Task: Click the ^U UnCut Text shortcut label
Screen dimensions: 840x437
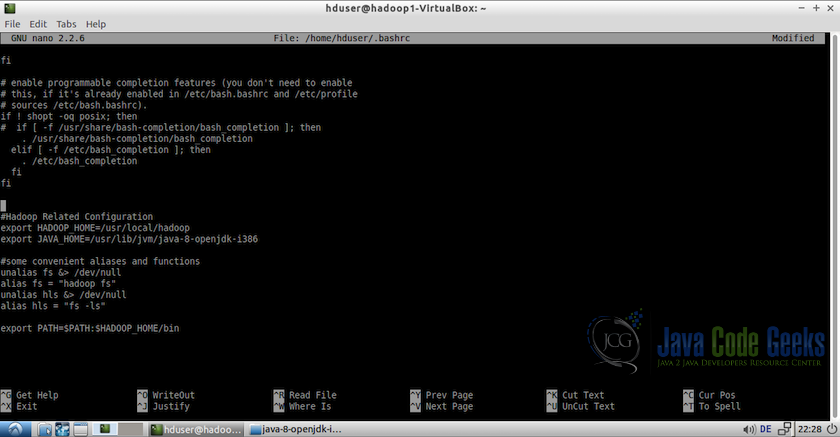Action: coord(581,406)
